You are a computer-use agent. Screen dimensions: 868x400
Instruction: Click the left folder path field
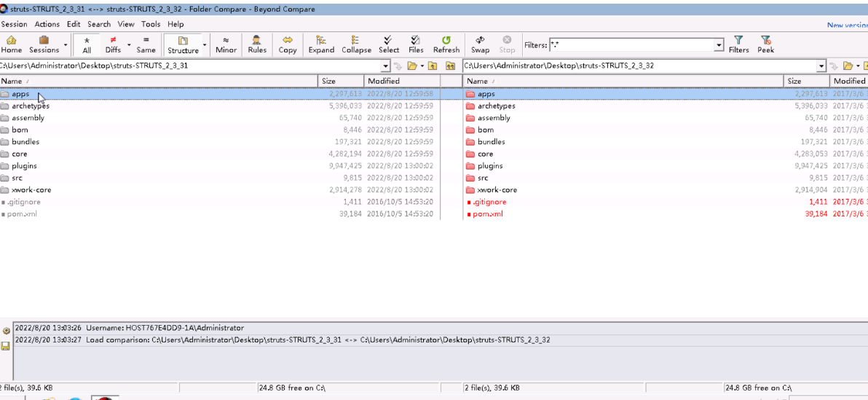191,66
